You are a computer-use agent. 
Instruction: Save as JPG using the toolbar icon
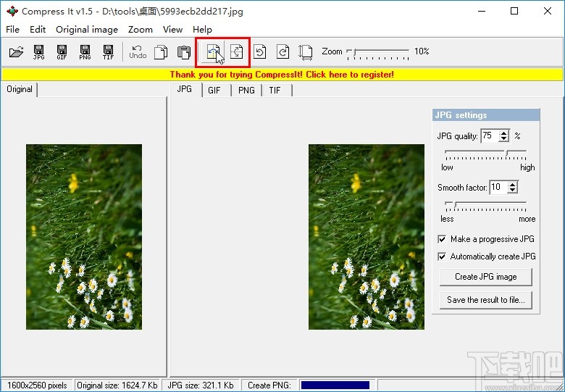click(39, 51)
